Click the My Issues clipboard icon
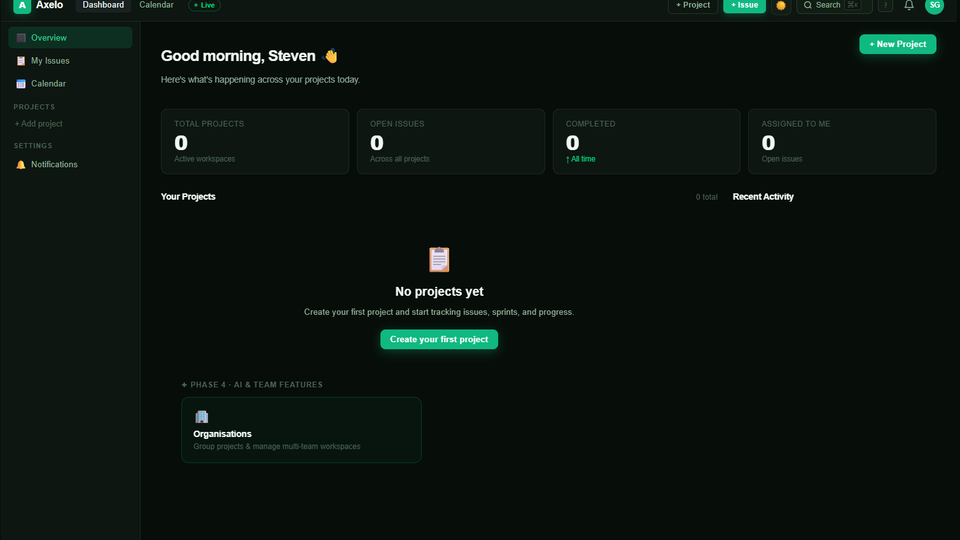 (21, 61)
